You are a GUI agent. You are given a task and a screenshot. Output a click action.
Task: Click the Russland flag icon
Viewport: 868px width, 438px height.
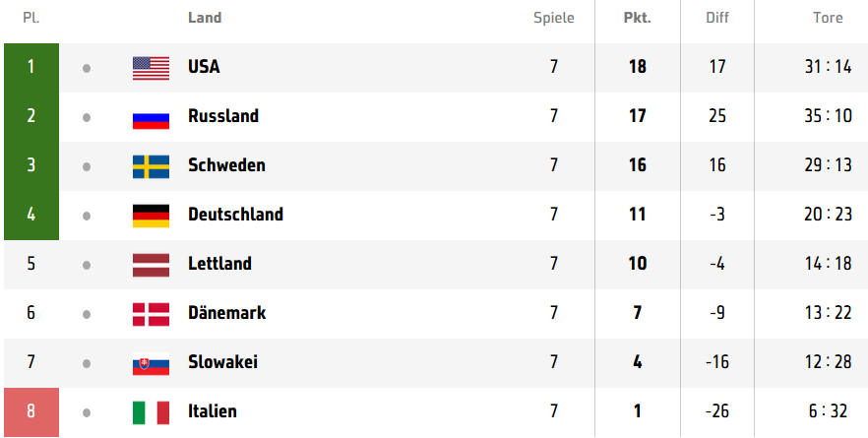151,117
